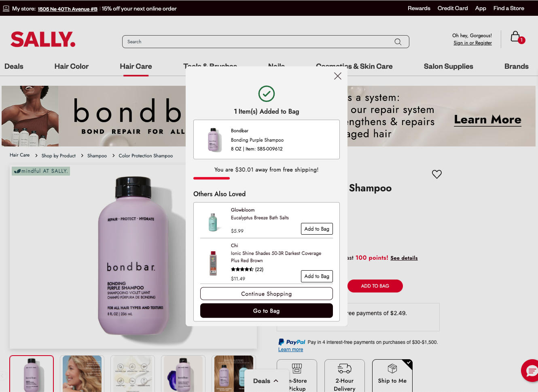The image size is (538, 392).
Task: Open the live chat bubble
Action: [x=530, y=371]
